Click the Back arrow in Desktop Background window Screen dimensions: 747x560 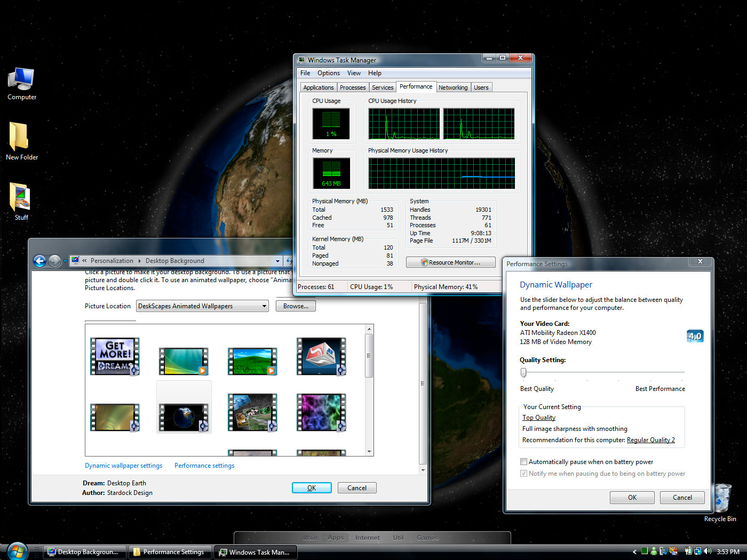click(x=39, y=261)
